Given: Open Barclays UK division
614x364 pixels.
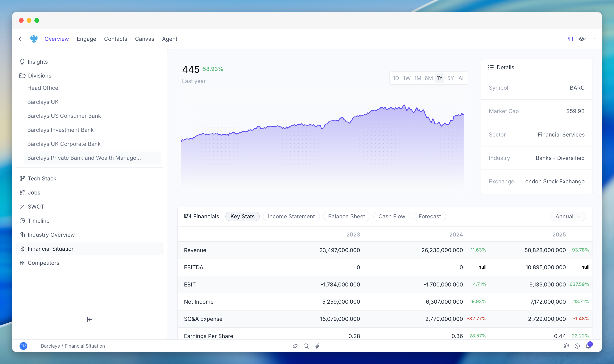Looking at the screenshot, I should pyautogui.click(x=43, y=102).
